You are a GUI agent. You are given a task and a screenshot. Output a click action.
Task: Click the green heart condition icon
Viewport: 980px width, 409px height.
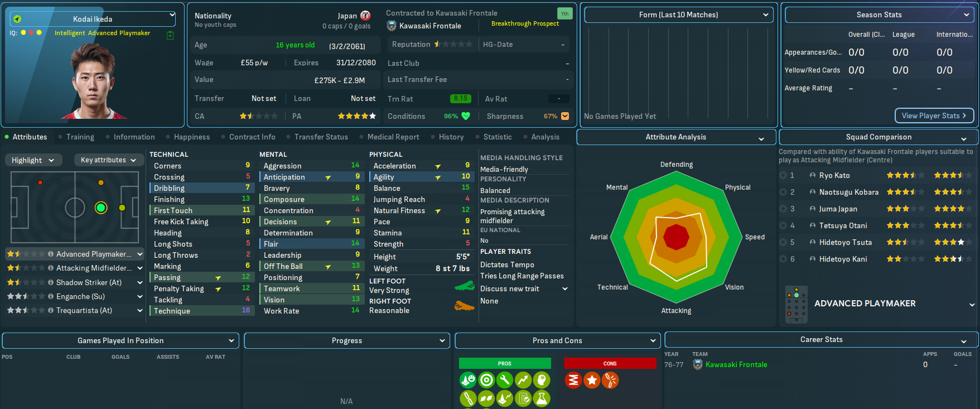coord(466,116)
